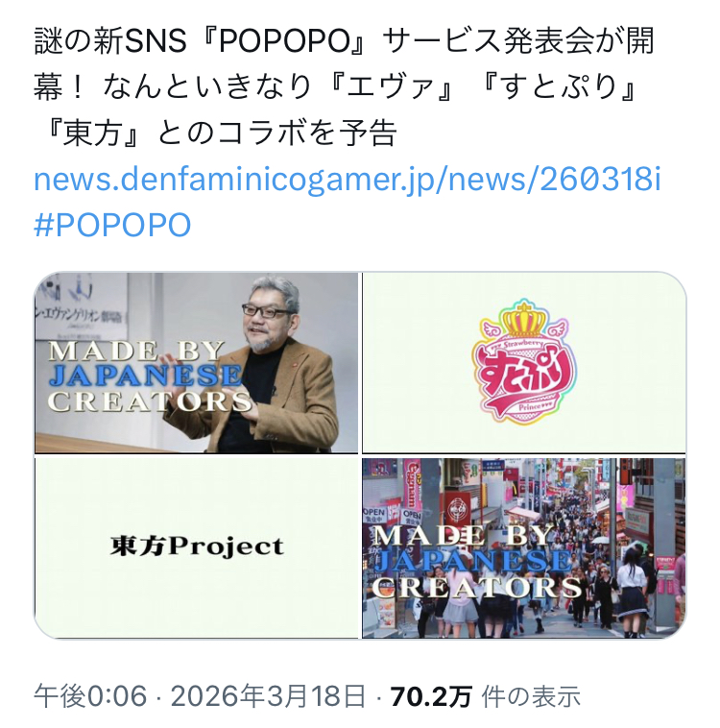Open the 東方Project image
The image size is (720, 728).
pyautogui.click(x=197, y=548)
